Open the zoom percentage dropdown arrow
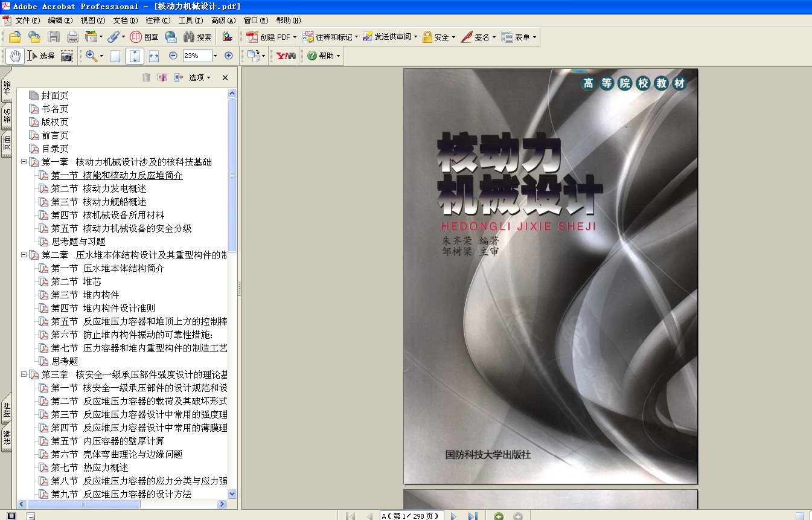 pyautogui.click(x=216, y=56)
